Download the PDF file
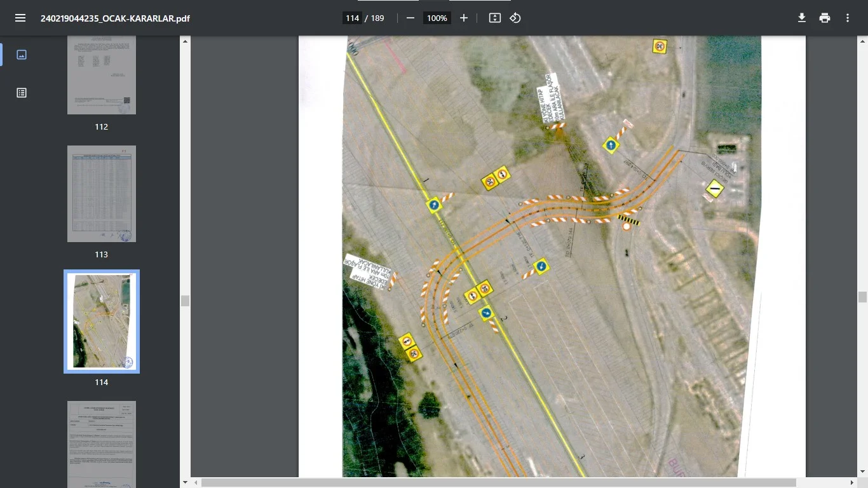This screenshot has width=868, height=488. pos(802,18)
